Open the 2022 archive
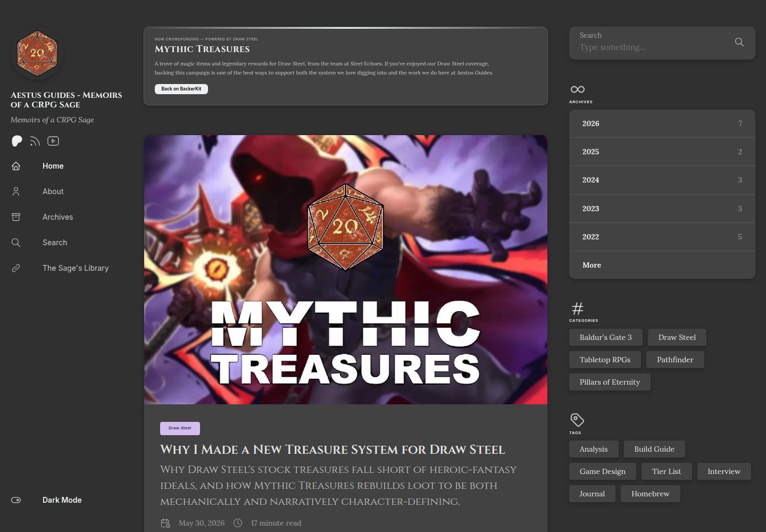The height and width of the screenshot is (532, 766). pos(662,237)
